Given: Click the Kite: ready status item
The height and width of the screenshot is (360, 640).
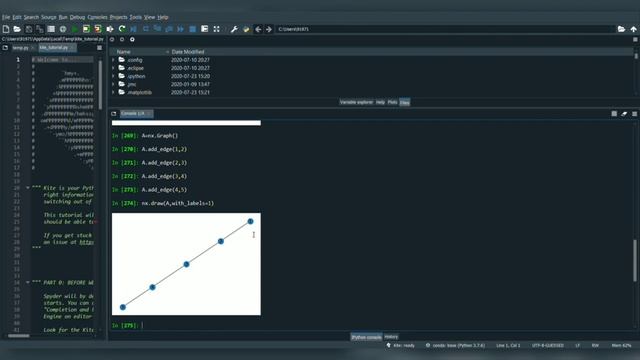Looking at the screenshot, I should point(400,345).
